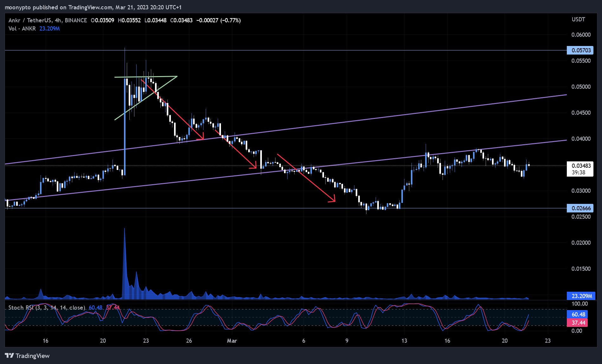
Task: Click the 23.209M volume axis label
Action: [x=582, y=296]
